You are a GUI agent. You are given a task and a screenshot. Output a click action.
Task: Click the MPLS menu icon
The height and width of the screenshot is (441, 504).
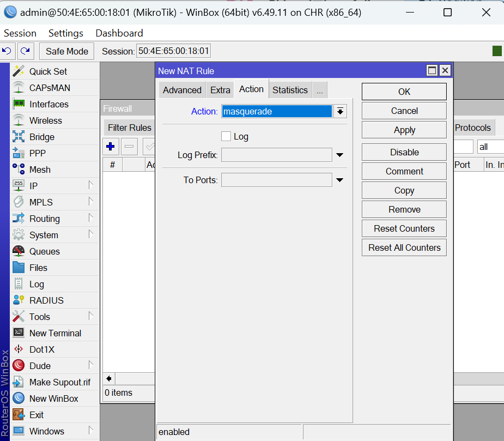tap(19, 202)
